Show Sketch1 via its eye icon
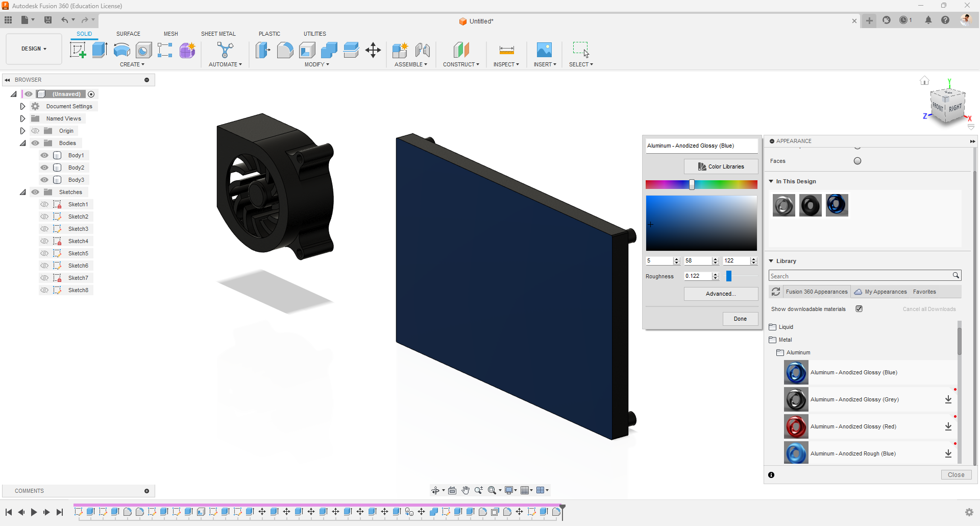980x526 pixels. click(x=44, y=204)
